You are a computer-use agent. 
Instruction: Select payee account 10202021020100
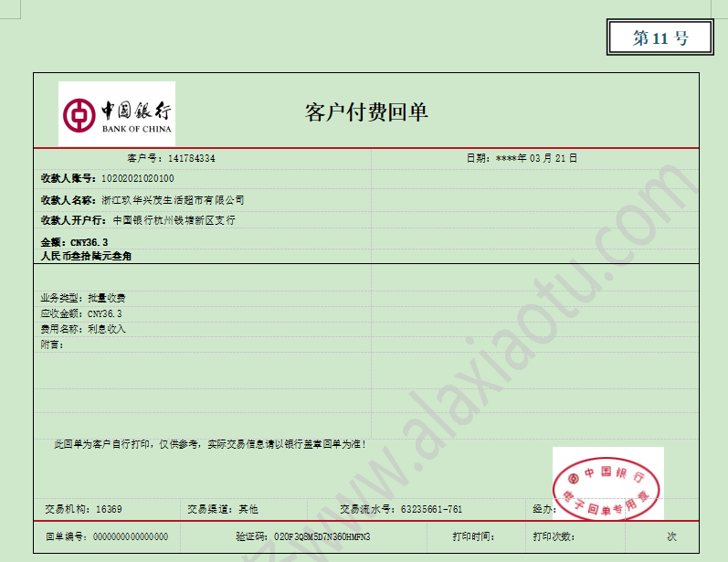coord(137,178)
